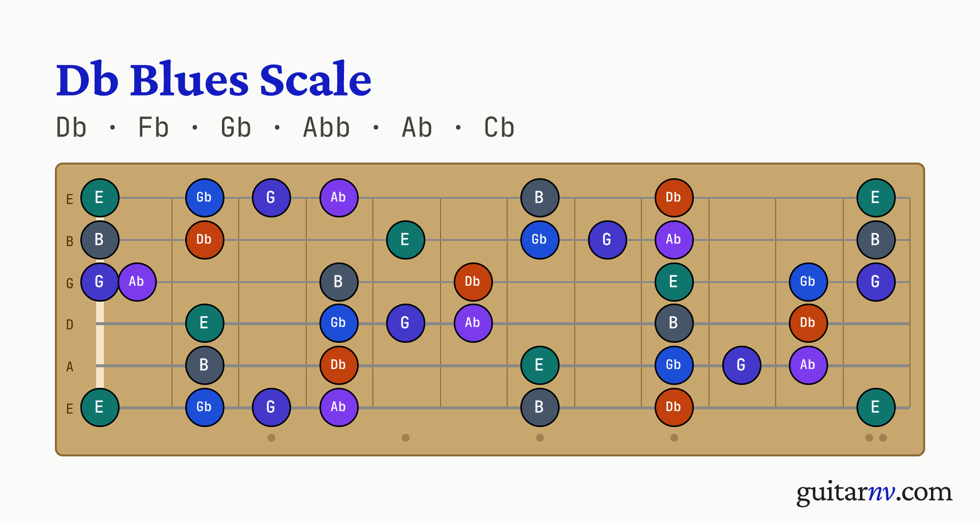Click the double-dot twelfth fret marker
Viewport: 980px width, 523px height.
pos(876,438)
